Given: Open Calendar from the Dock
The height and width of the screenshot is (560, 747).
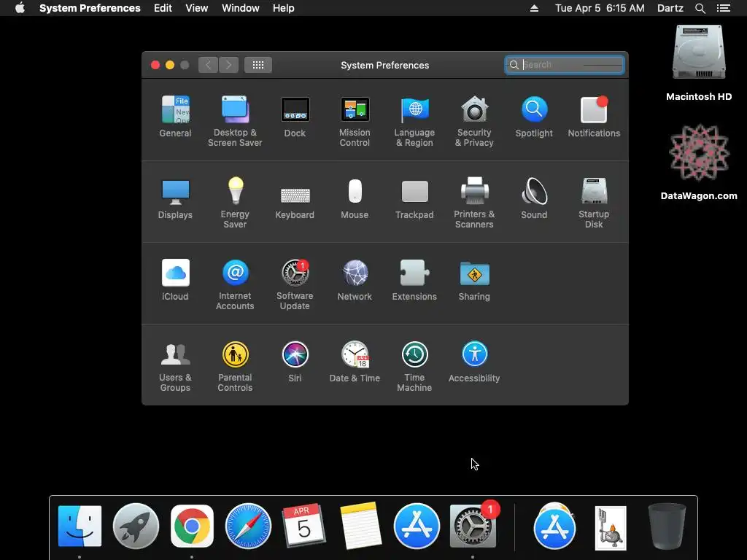Looking at the screenshot, I should (304, 525).
